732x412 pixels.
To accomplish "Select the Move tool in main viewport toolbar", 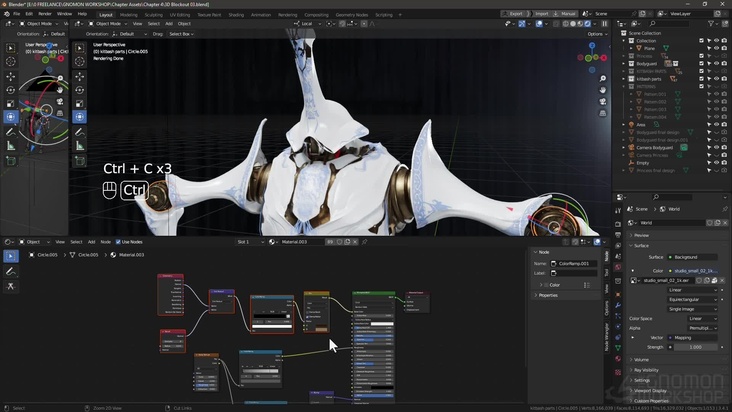I will pyautogui.click(x=80, y=76).
